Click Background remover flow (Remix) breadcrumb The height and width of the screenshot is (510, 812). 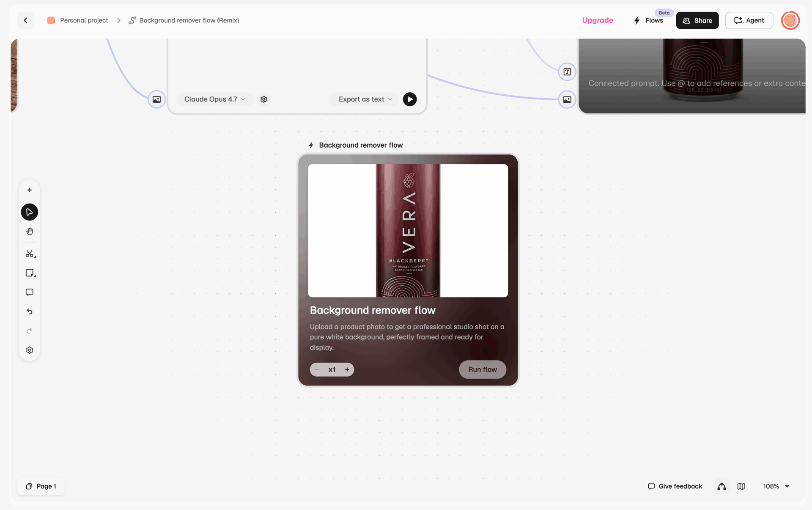pos(184,20)
